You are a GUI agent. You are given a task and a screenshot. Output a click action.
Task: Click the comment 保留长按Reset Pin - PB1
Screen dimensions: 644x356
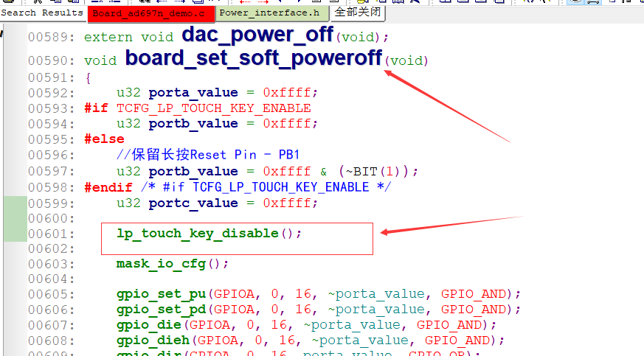pyautogui.click(x=208, y=155)
